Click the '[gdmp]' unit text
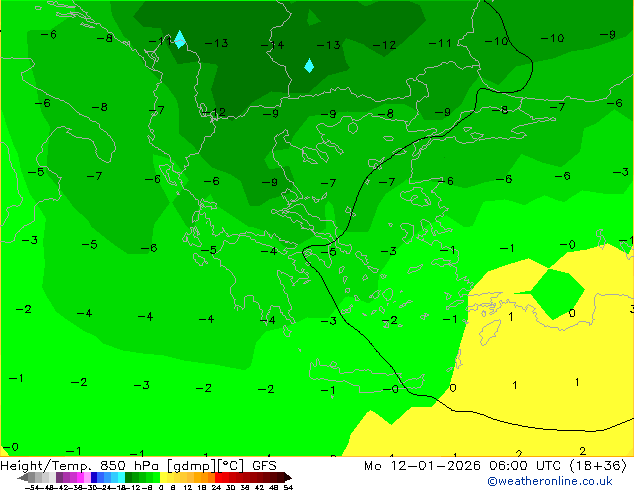This screenshot has width=634, height=490. [x=192, y=466]
